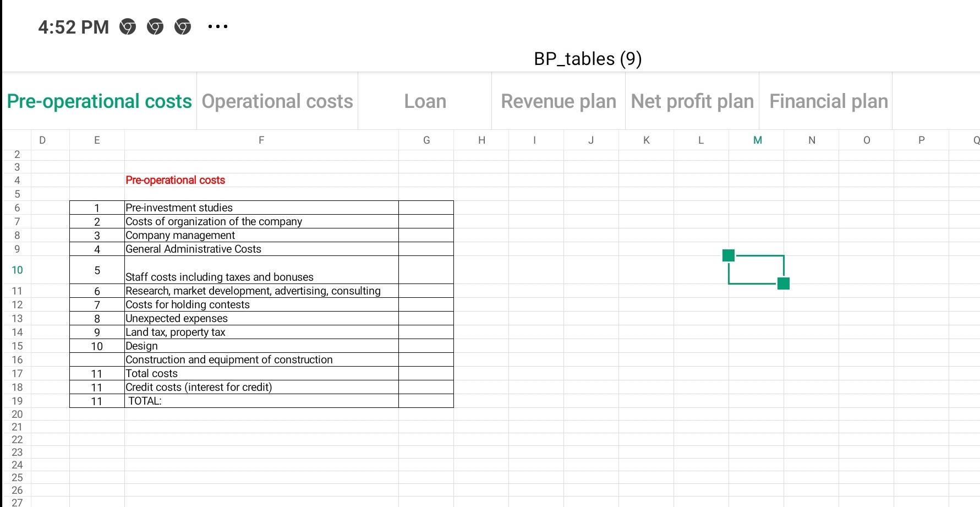Open the Net profit plan sheet

(692, 101)
